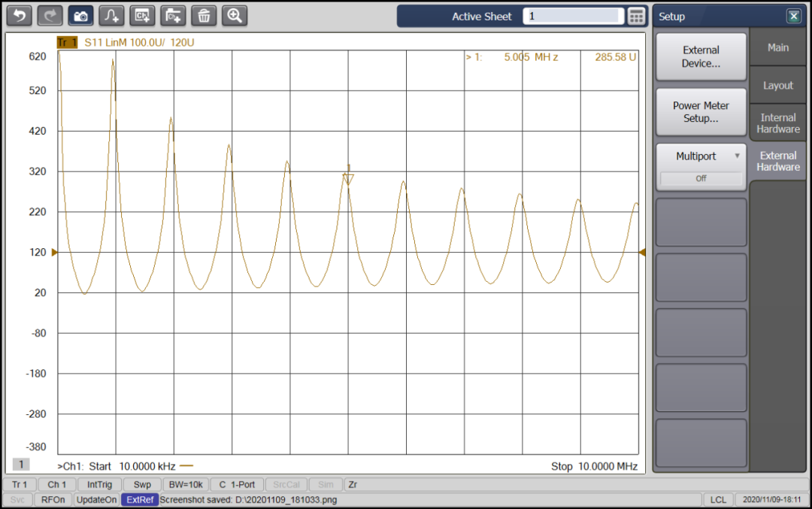Image resolution: width=812 pixels, height=509 pixels.
Task: Take a screenshot using the camera icon
Action: 80,15
